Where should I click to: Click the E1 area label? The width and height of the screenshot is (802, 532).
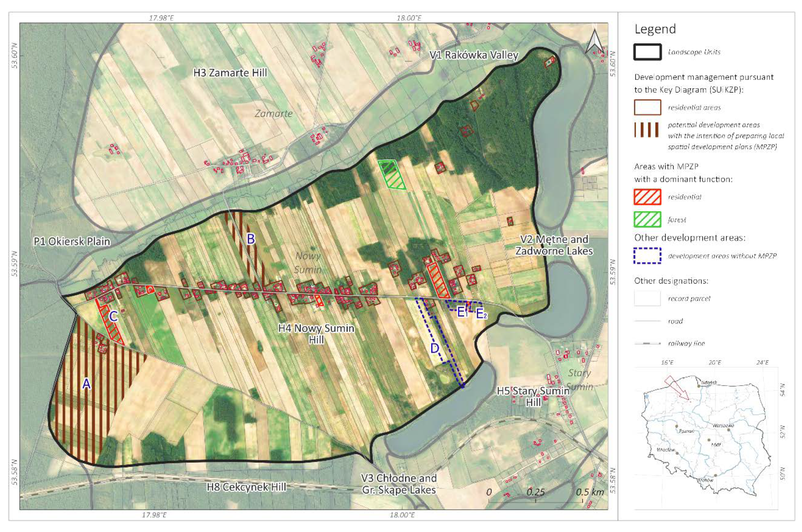tap(462, 312)
